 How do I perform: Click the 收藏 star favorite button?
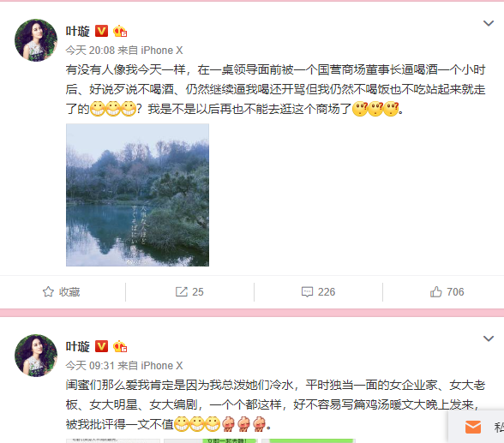(x=62, y=292)
